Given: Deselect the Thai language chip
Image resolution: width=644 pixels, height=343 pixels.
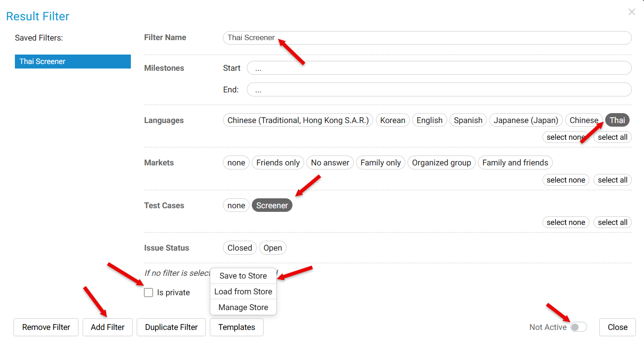Looking at the screenshot, I should [x=617, y=120].
